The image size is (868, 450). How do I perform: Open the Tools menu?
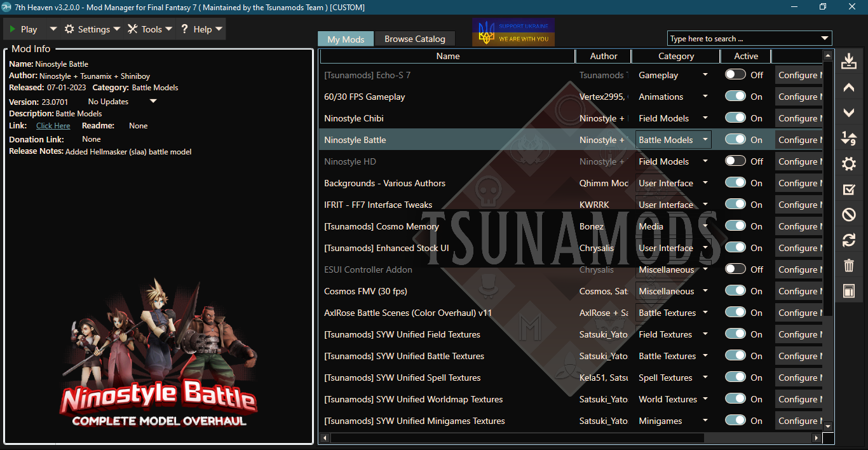[150, 29]
